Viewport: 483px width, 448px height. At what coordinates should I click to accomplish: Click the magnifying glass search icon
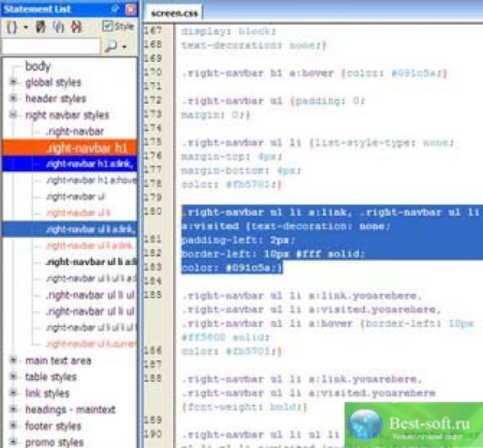[110, 47]
